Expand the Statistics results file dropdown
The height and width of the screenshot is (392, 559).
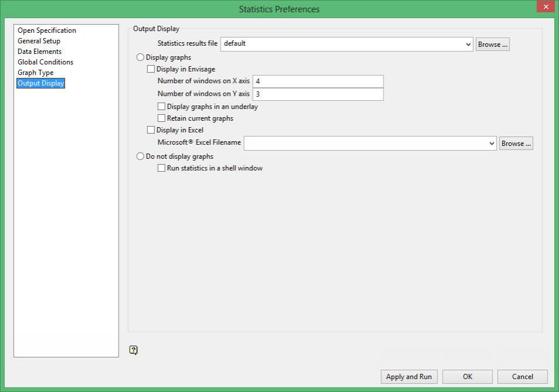(468, 45)
